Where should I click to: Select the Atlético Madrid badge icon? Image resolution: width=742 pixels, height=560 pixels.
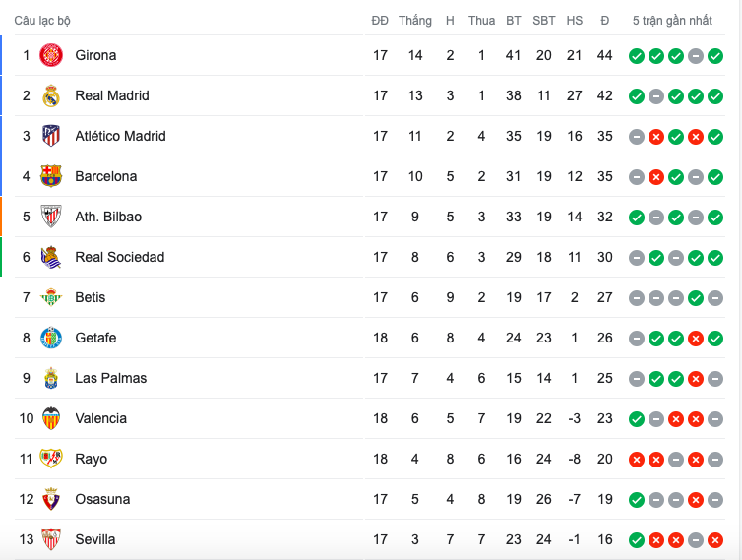point(51,136)
